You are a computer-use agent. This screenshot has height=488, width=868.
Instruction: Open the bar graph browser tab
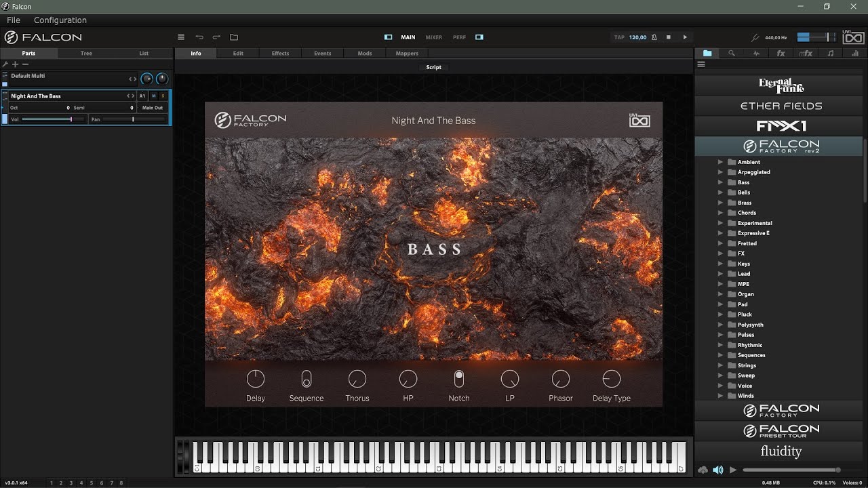click(854, 53)
